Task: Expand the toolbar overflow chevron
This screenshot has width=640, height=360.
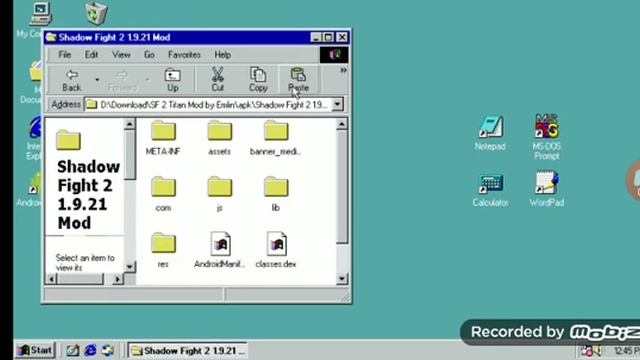Action: (x=343, y=70)
